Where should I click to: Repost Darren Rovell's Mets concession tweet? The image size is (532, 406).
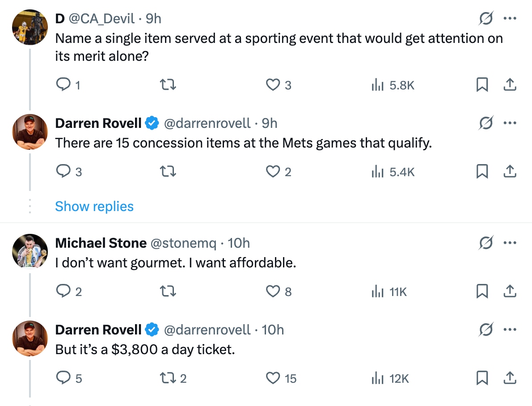[168, 171]
